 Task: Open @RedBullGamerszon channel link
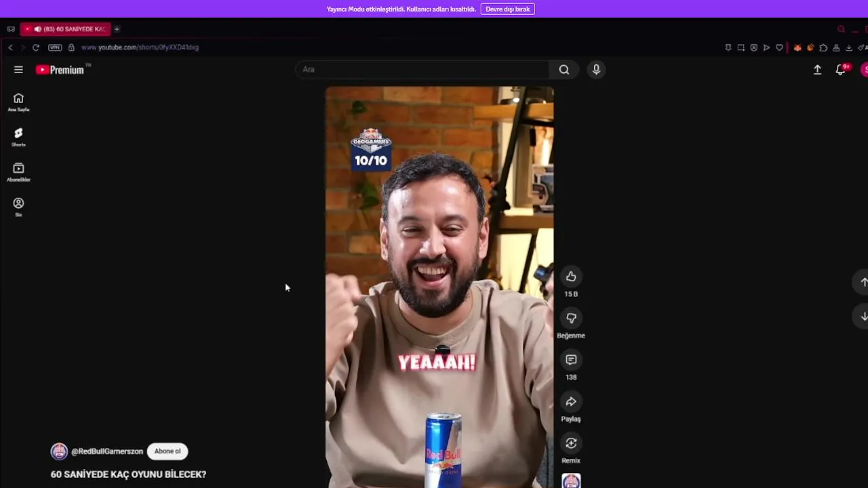[x=107, y=451]
